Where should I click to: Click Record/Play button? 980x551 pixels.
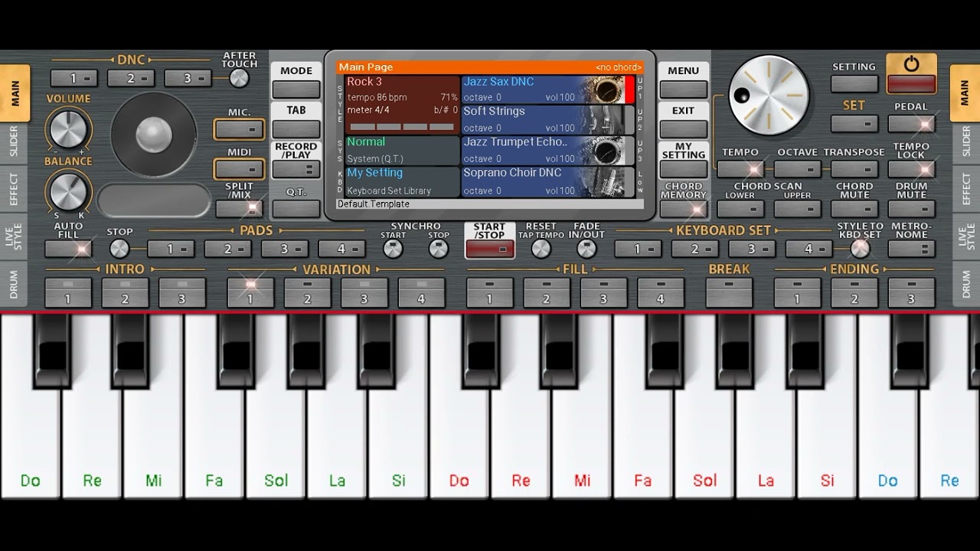coord(296,169)
